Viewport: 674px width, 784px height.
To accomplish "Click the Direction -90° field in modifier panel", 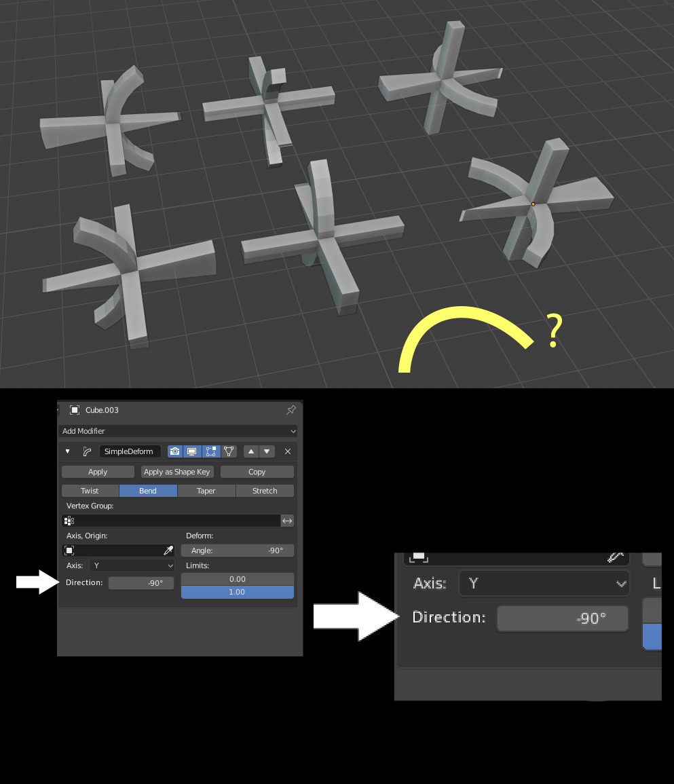I will pyautogui.click(x=141, y=583).
